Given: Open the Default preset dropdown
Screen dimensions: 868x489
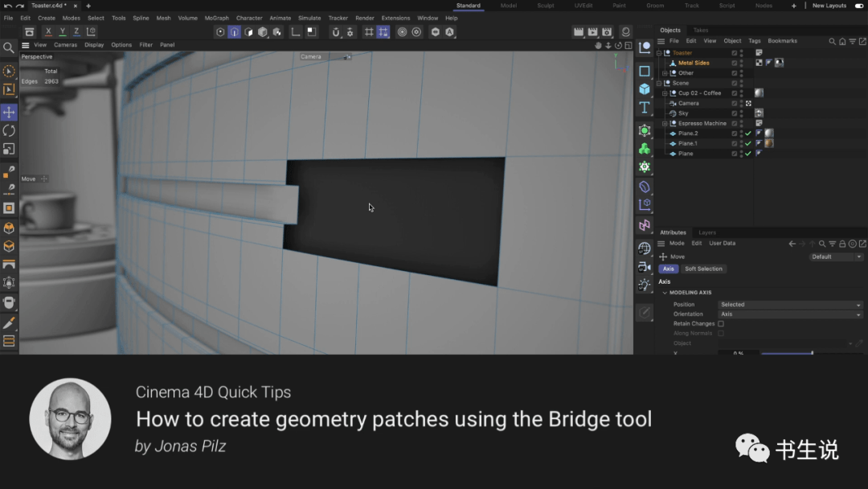Looking at the screenshot, I should click(x=836, y=257).
